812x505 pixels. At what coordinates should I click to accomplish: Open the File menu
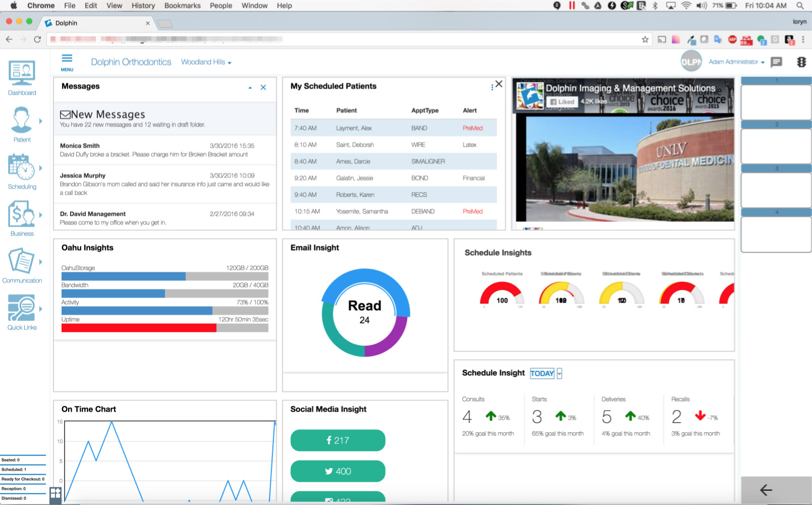70,6
